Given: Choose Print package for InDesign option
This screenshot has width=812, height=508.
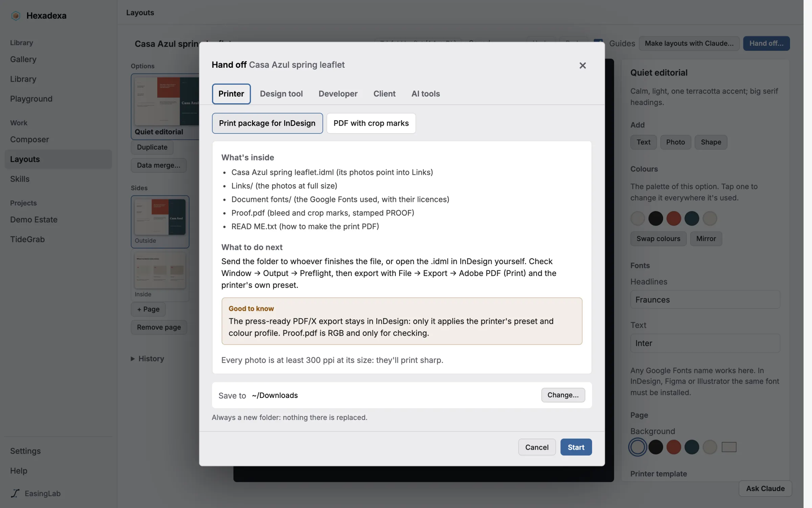Looking at the screenshot, I should (x=267, y=123).
